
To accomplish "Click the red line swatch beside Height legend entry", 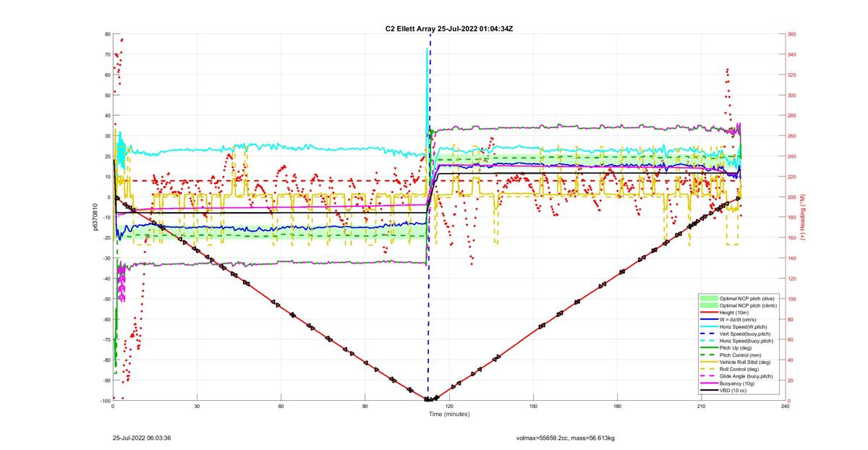I will pos(708,311).
